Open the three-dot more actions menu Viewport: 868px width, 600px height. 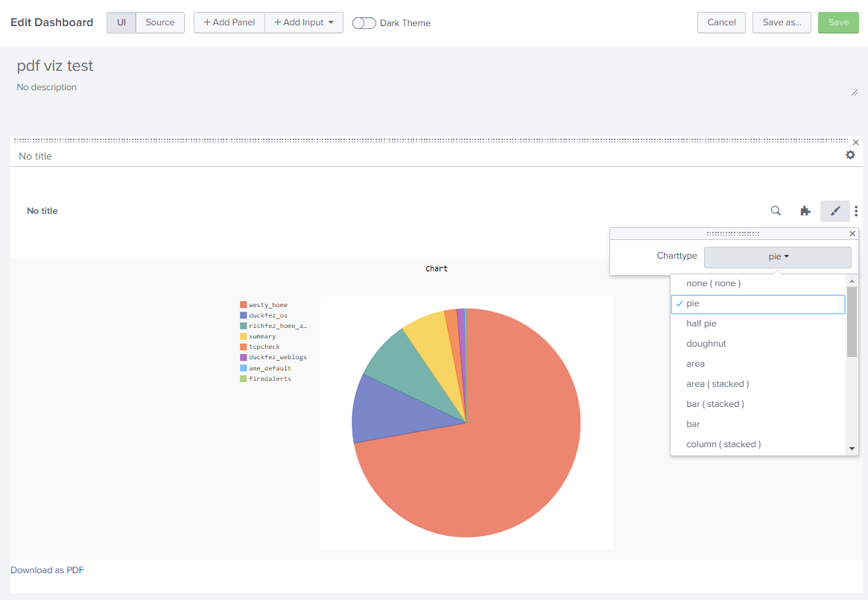856,210
